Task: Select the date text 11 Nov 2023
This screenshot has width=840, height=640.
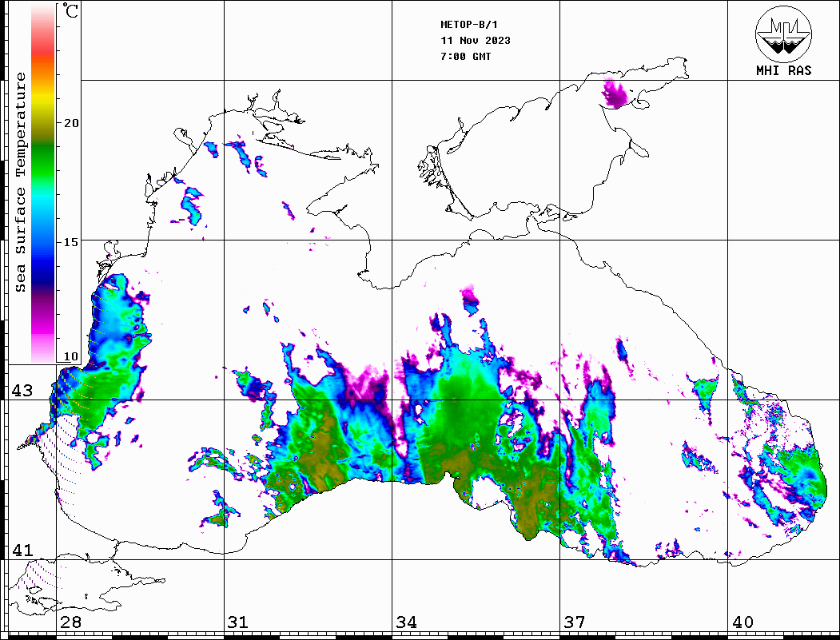Action: click(476, 41)
